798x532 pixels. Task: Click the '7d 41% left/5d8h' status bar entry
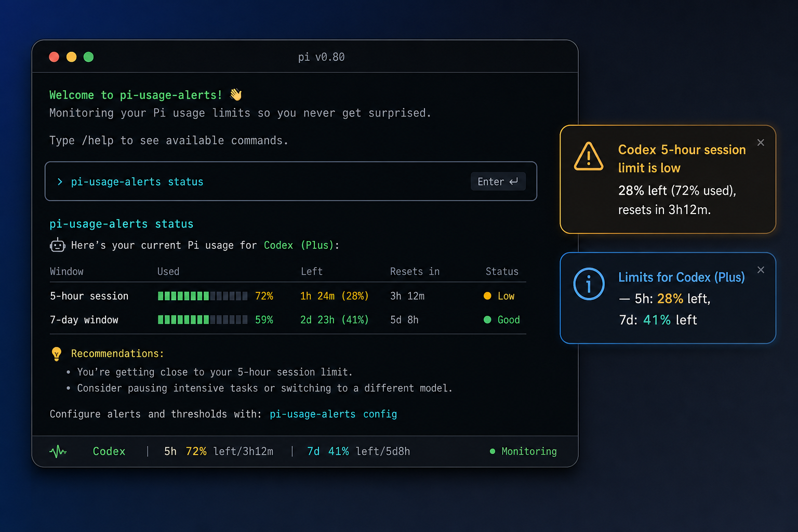358,451
